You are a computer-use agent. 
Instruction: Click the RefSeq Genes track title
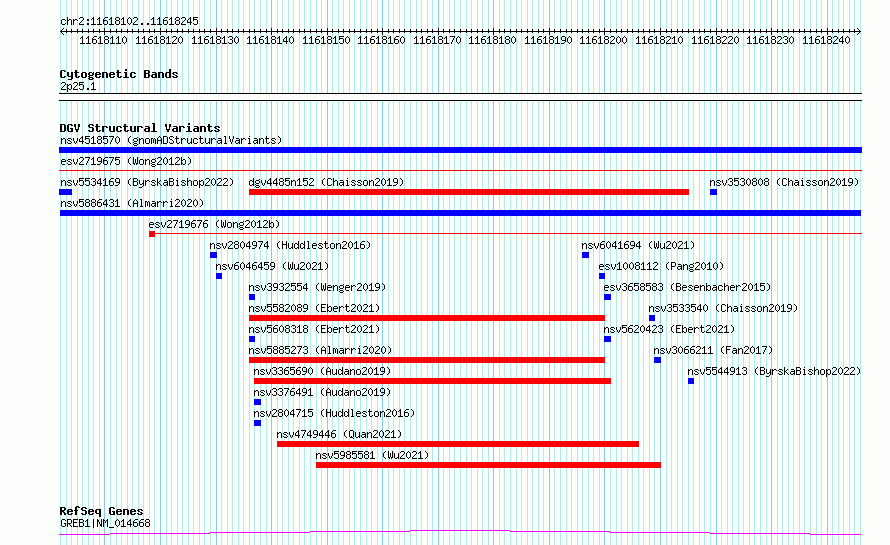102,512
